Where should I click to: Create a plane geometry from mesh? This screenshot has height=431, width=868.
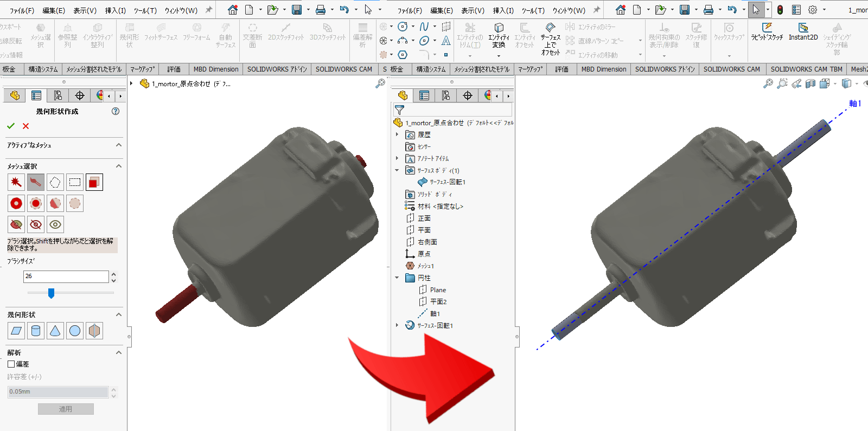coord(16,331)
